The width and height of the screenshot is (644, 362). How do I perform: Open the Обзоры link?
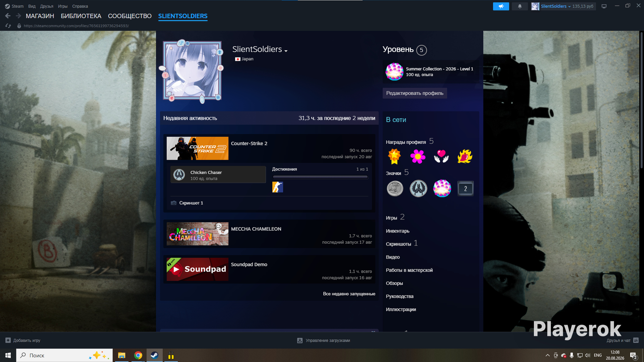(x=394, y=283)
